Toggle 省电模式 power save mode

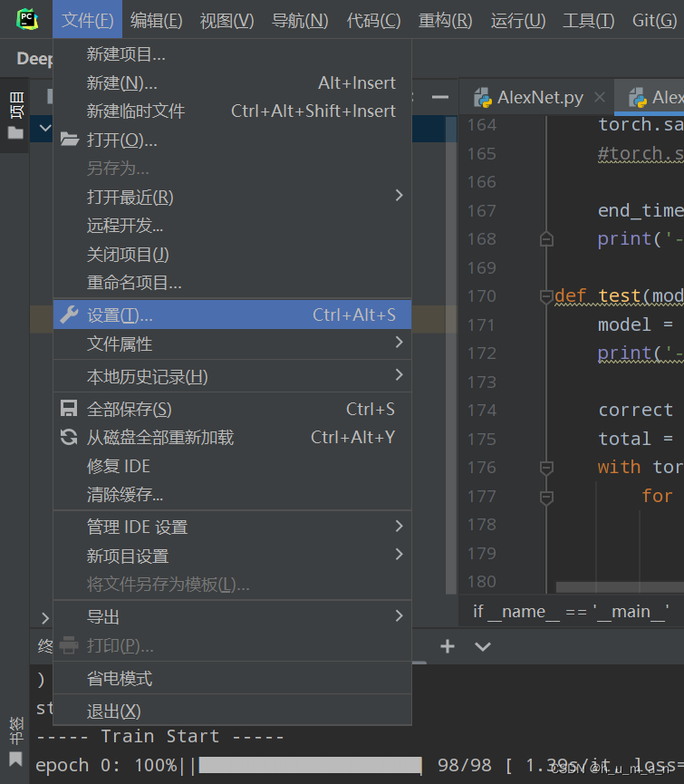point(232,679)
